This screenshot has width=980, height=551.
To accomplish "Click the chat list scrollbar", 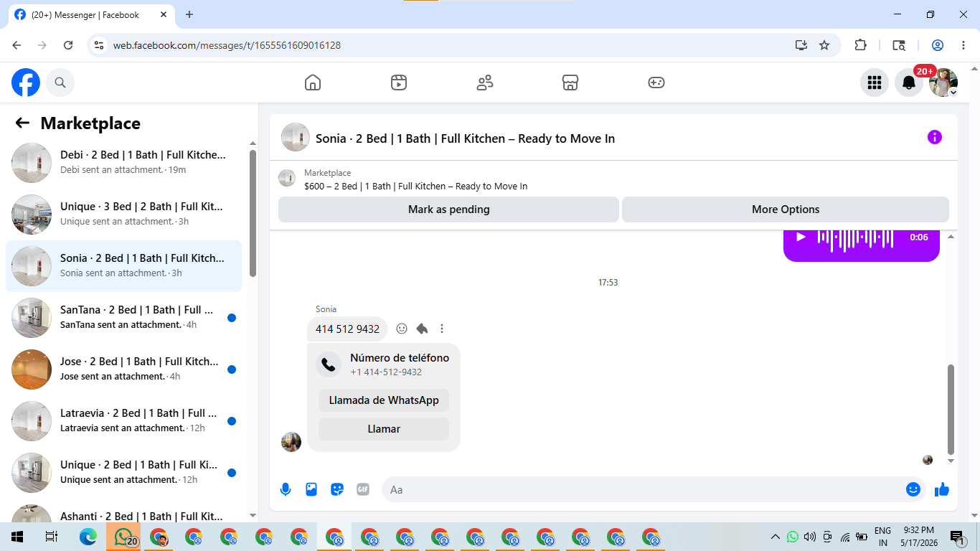I will click(x=253, y=213).
